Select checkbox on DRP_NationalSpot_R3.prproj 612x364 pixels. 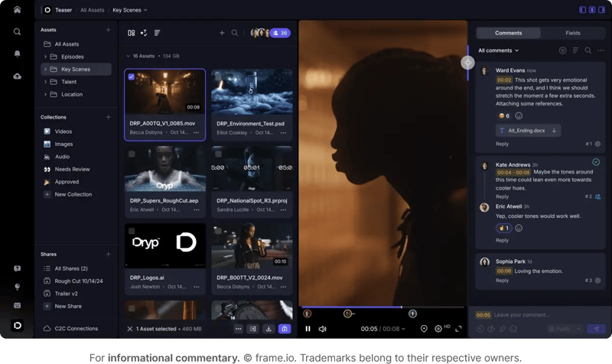click(x=219, y=154)
